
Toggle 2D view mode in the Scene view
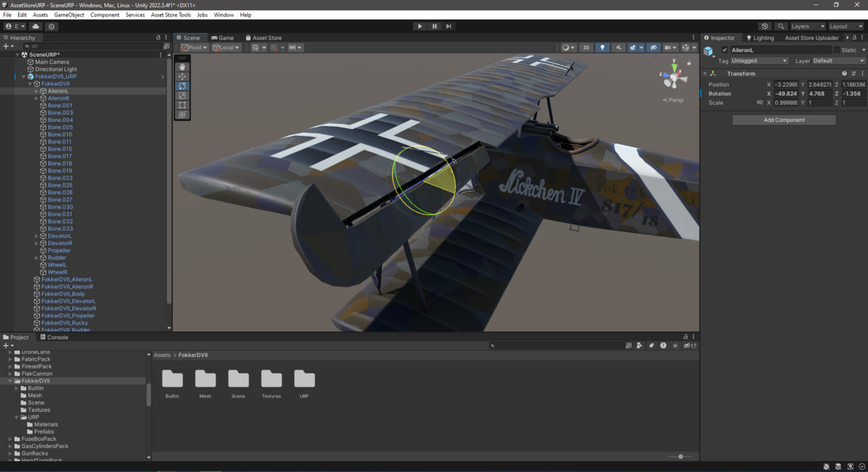click(586, 47)
